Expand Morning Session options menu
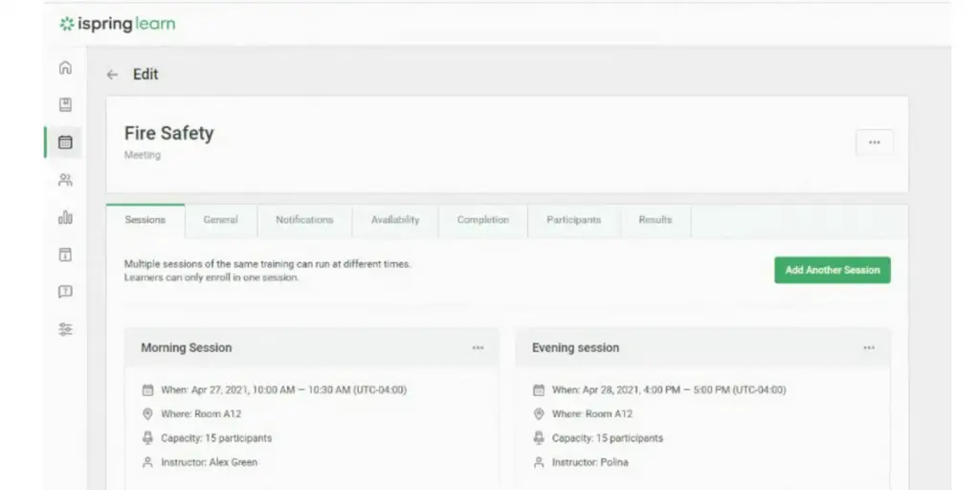 478,348
